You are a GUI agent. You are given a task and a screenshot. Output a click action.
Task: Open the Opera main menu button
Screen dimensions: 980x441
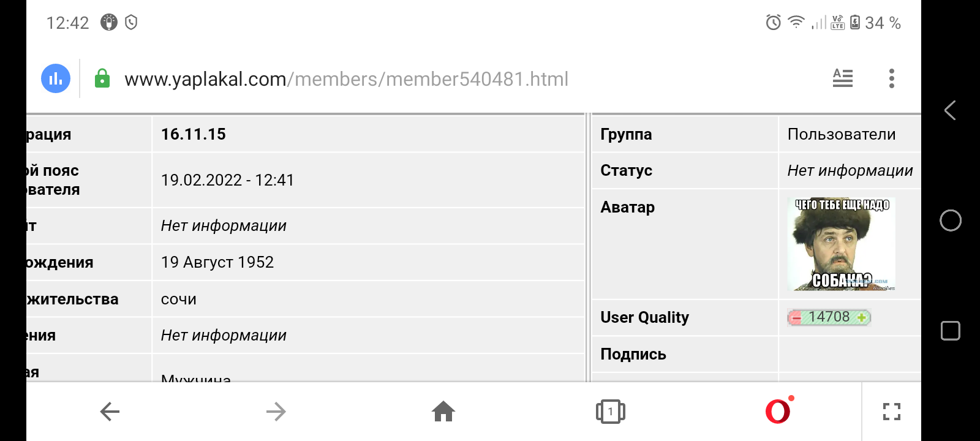click(778, 410)
